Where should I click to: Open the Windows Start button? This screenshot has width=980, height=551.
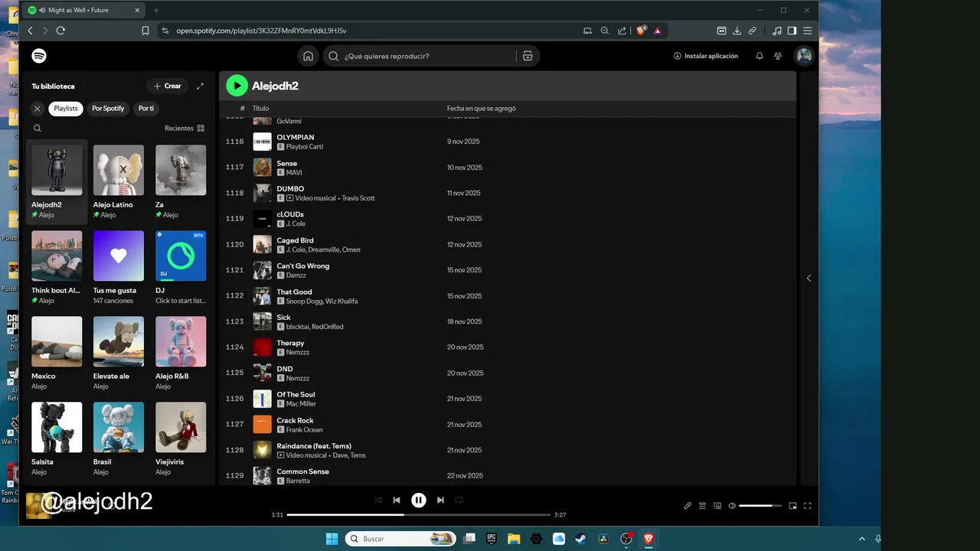332,539
